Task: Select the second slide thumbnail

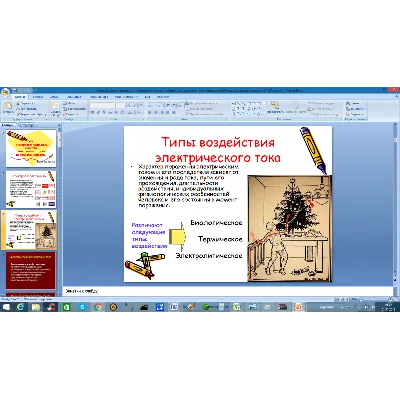Action: click(31, 189)
